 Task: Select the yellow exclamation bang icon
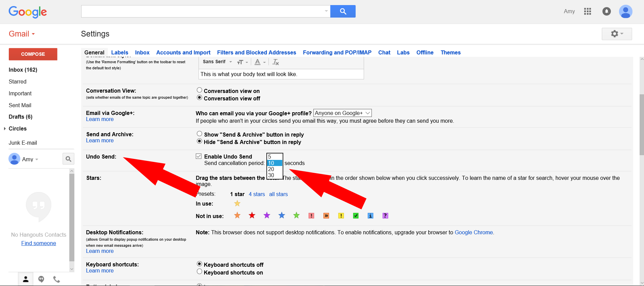pos(341,216)
